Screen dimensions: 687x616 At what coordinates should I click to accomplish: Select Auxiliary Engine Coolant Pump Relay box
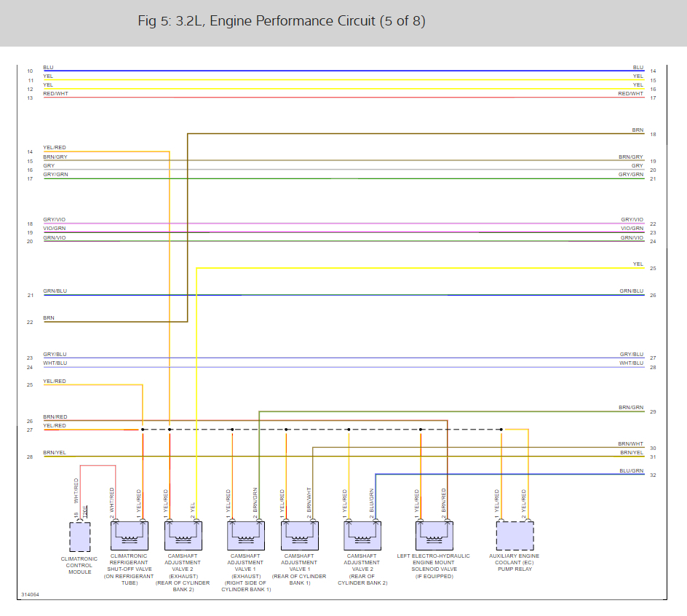(x=515, y=535)
